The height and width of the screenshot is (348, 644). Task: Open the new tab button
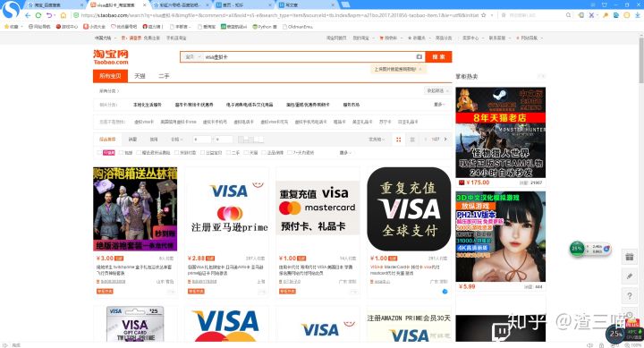(345, 4)
